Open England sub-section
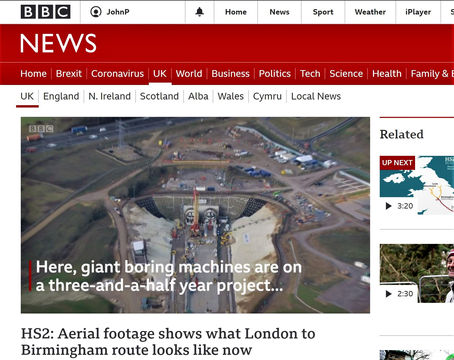Image resolution: width=454 pixels, height=360 pixels. pyautogui.click(x=61, y=96)
